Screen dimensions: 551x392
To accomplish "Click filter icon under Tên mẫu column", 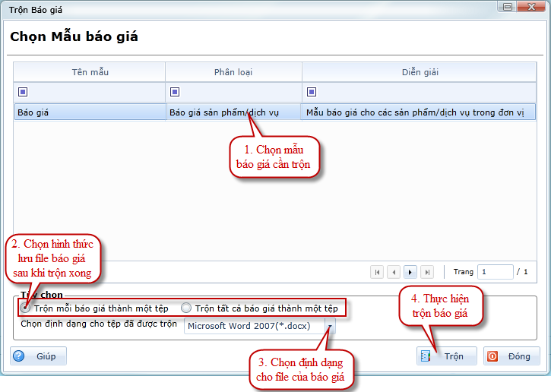I will 23,92.
